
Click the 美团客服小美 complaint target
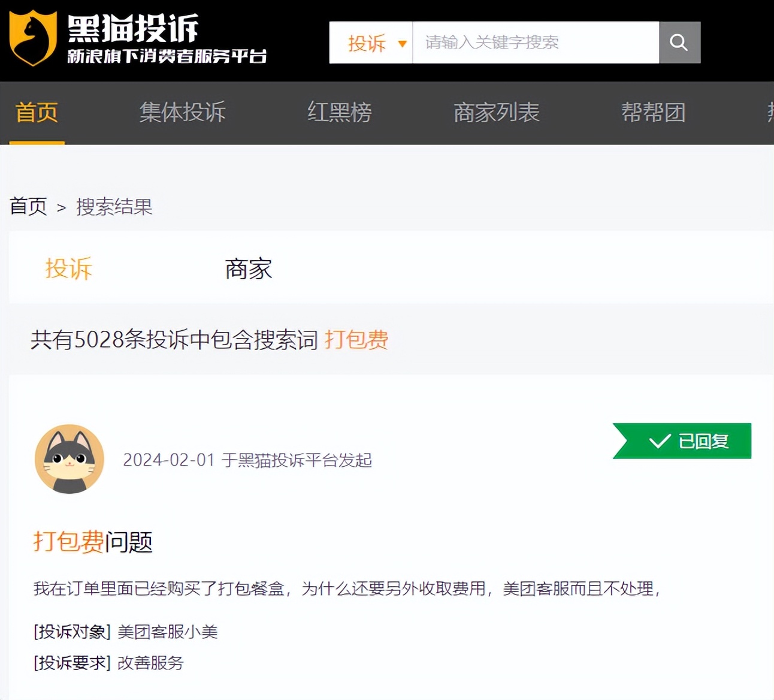point(168,632)
